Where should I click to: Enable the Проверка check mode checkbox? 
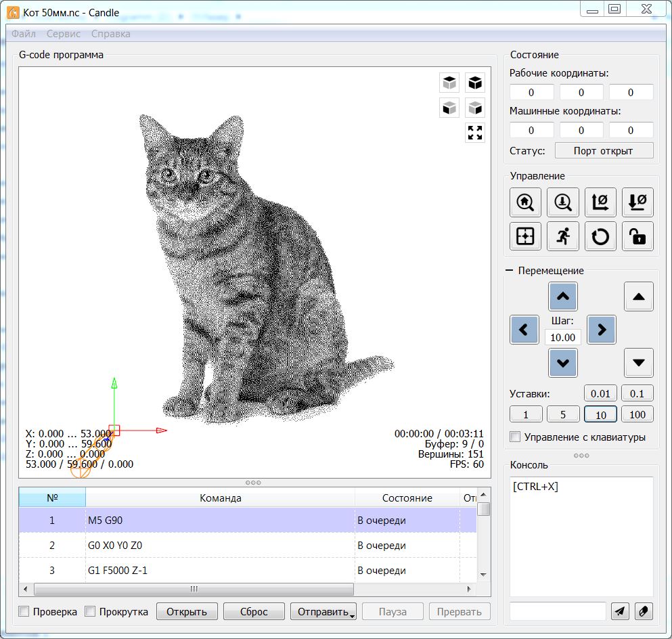24,611
